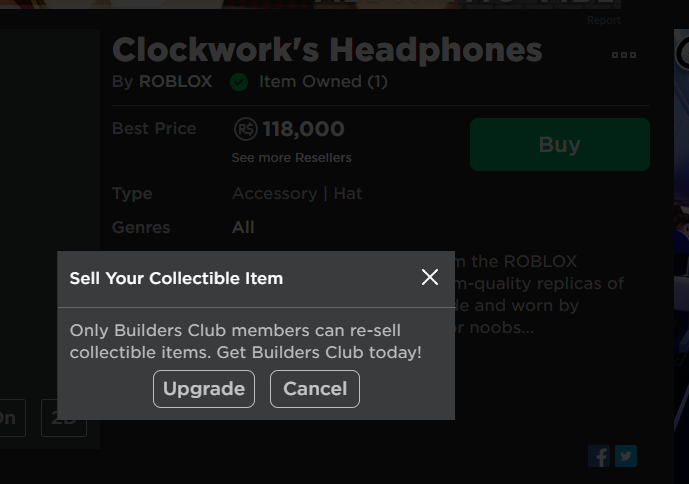
Task: Click the Report link
Action: (604, 20)
